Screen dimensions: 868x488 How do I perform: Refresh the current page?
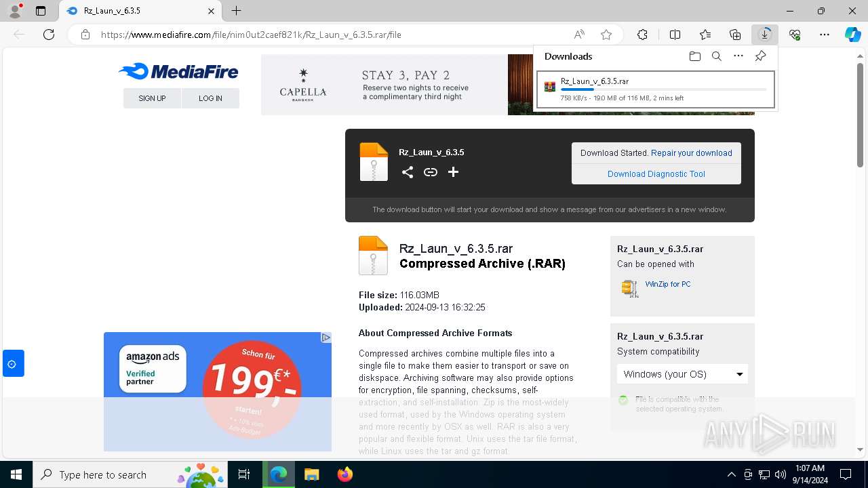(49, 35)
